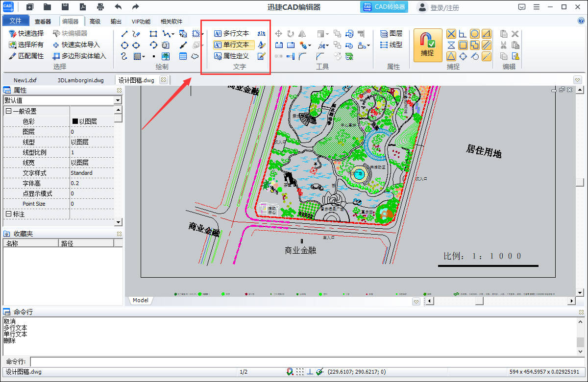Expand the hatch tool dropdown arrow

pos(144,56)
